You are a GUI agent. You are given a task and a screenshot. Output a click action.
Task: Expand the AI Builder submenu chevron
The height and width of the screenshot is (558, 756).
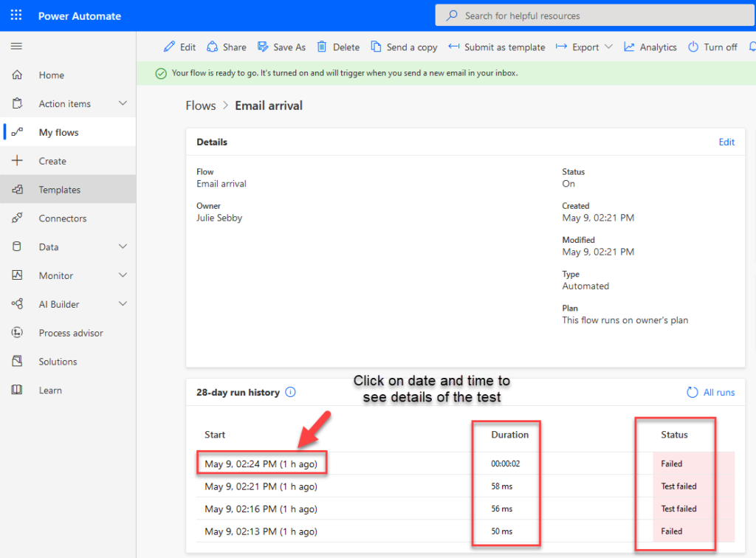(123, 304)
